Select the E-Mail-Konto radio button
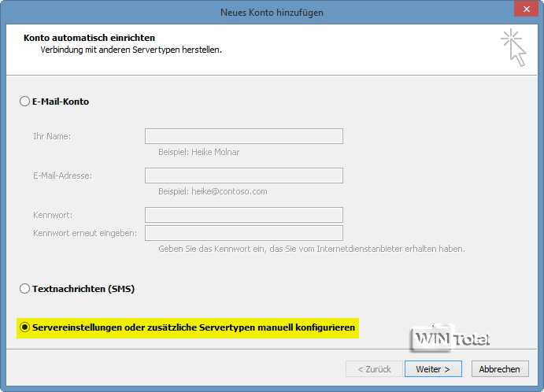 pos(24,102)
